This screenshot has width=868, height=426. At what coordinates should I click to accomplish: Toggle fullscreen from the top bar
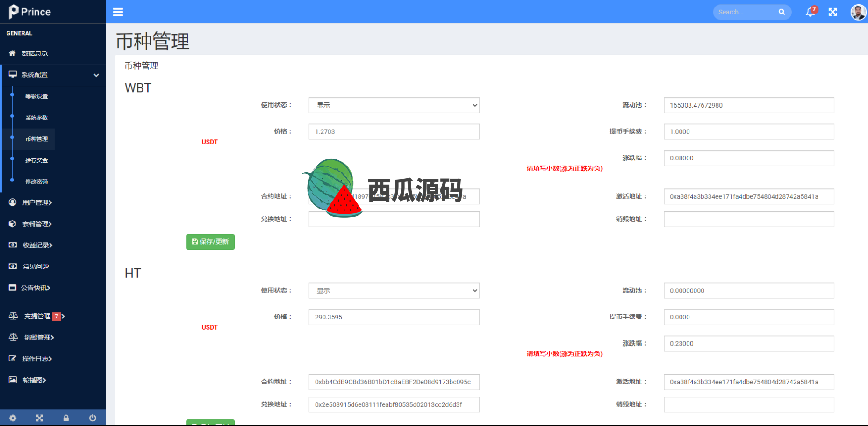click(833, 12)
